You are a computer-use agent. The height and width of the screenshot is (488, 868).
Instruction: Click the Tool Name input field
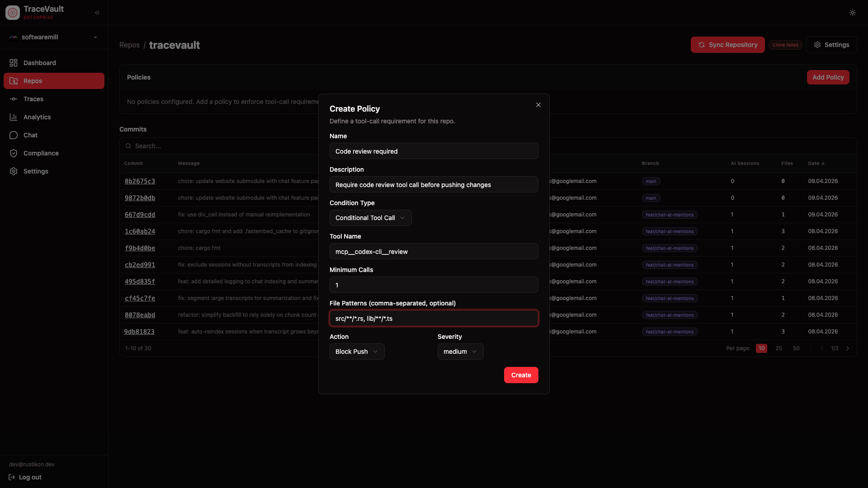(434, 252)
